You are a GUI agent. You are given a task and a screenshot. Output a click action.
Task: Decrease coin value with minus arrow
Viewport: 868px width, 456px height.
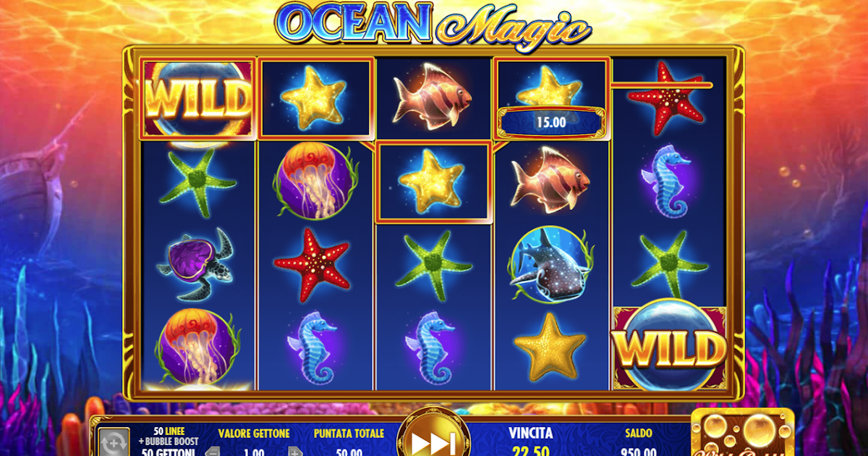[213, 452]
